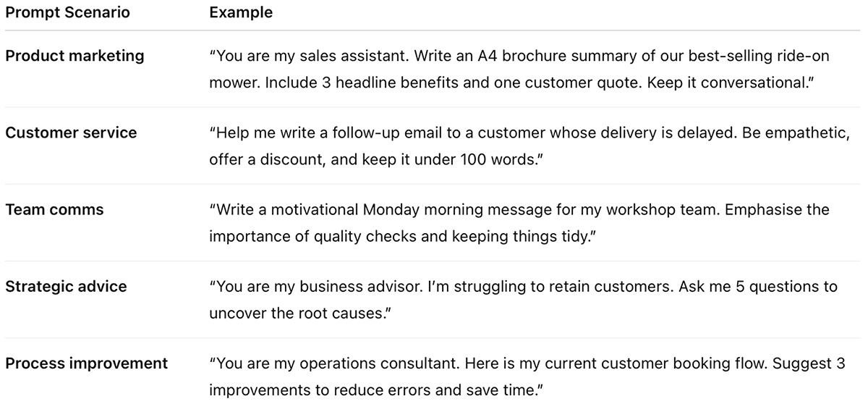The image size is (868, 412).
Task: Click the Example column header
Action: point(241,13)
